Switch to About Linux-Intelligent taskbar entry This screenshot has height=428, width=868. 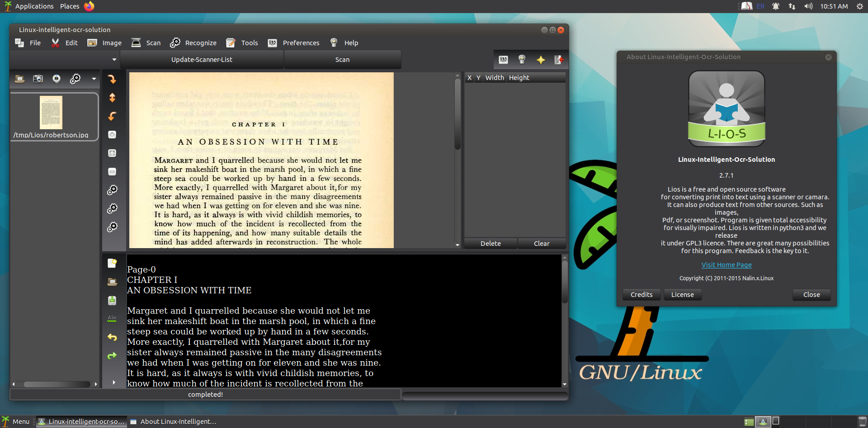click(x=174, y=422)
